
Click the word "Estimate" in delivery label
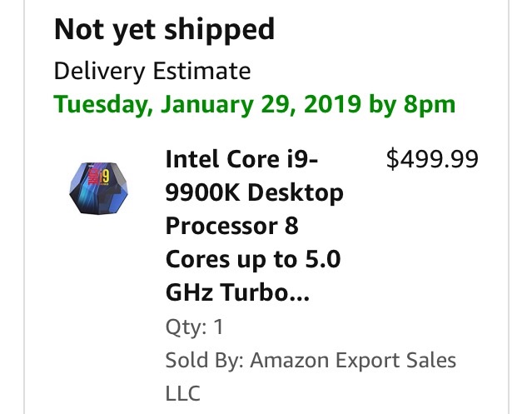pos(201,71)
